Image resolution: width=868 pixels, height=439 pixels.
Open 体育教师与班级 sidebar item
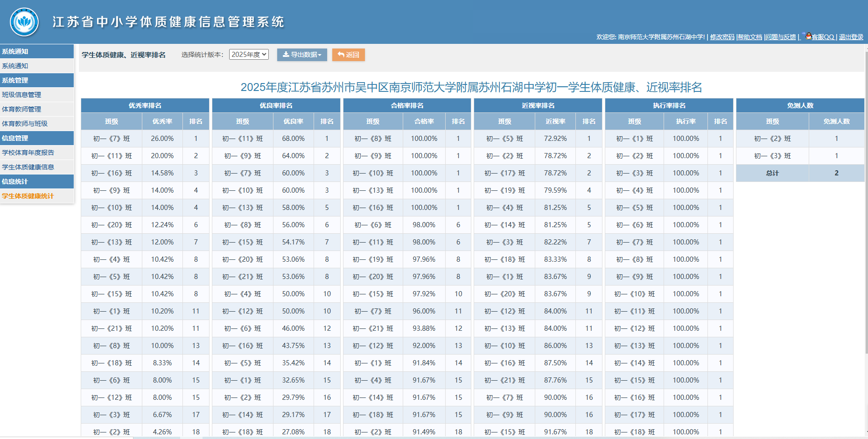pyautogui.click(x=25, y=124)
